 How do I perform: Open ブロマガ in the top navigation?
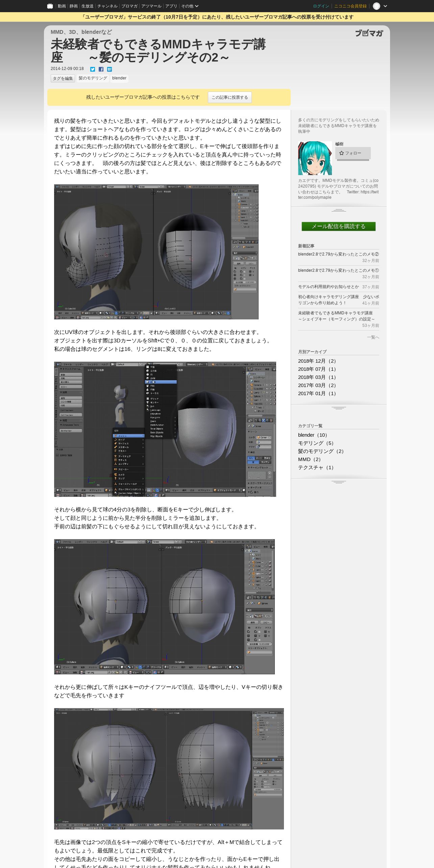tap(129, 6)
